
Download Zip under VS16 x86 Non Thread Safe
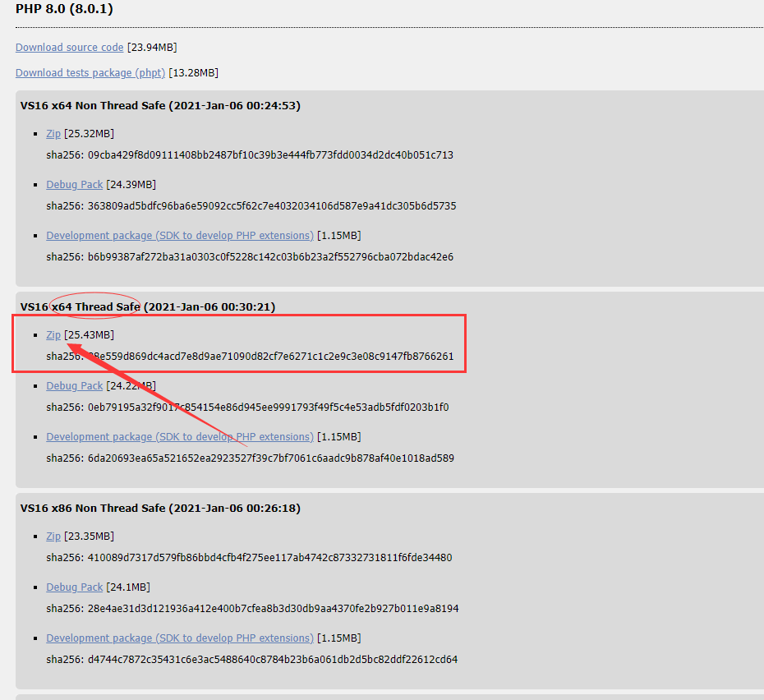tap(53, 537)
